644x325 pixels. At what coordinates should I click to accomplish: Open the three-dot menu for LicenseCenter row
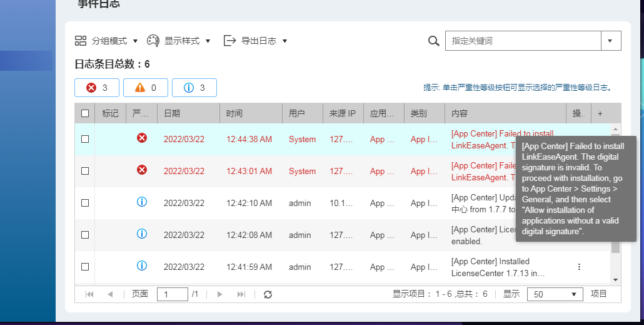(579, 267)
